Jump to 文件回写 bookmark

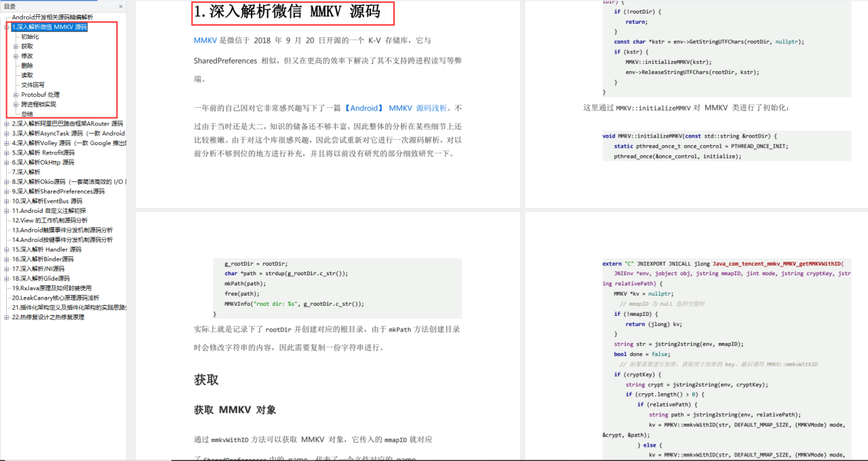[x=33, y=85]
